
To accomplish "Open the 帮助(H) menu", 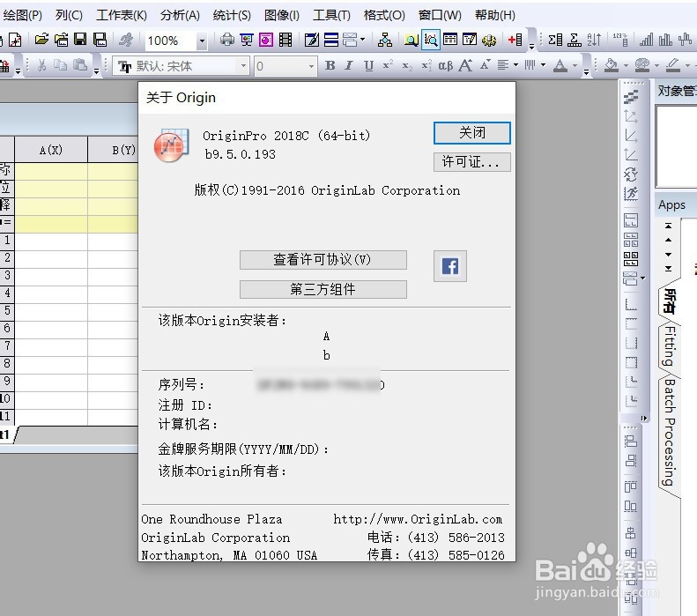I will pos(494,15).
